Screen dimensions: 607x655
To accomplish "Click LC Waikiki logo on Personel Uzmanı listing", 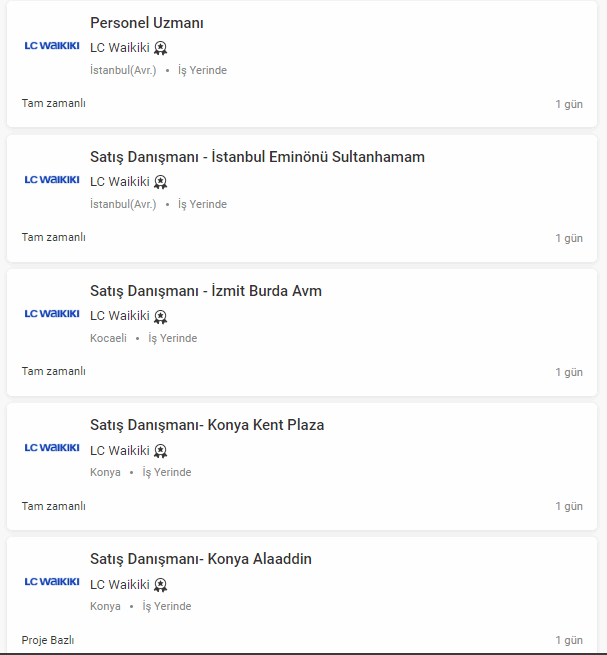I will coord(52,46).
